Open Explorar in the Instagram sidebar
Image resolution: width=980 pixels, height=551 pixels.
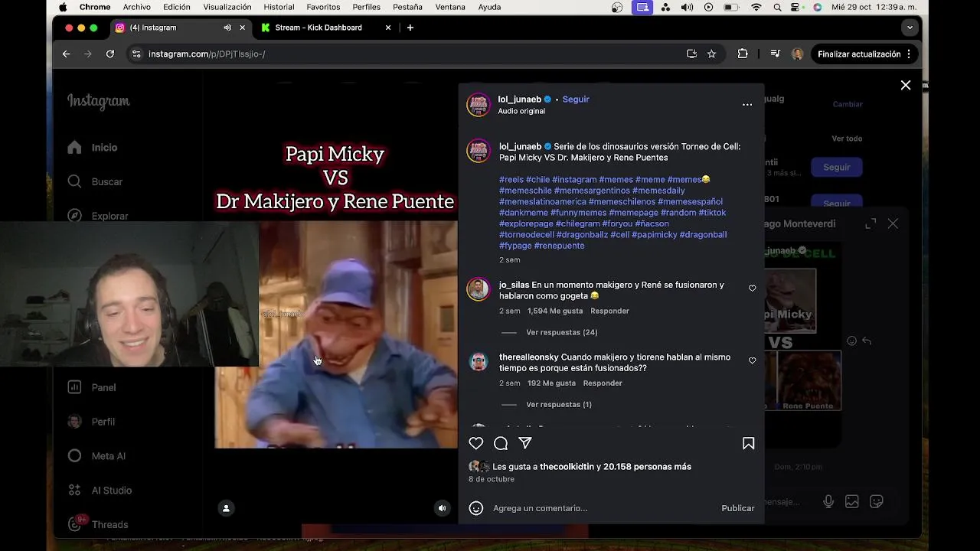[98, 216]
